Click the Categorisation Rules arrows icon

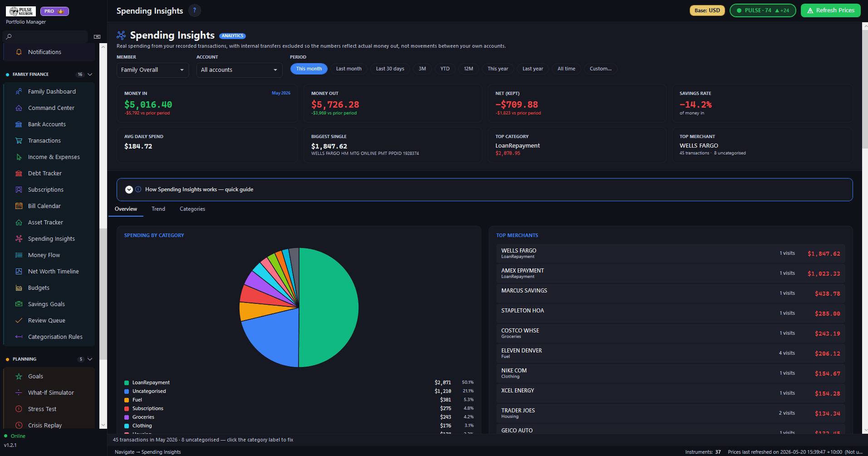point(19,337)
